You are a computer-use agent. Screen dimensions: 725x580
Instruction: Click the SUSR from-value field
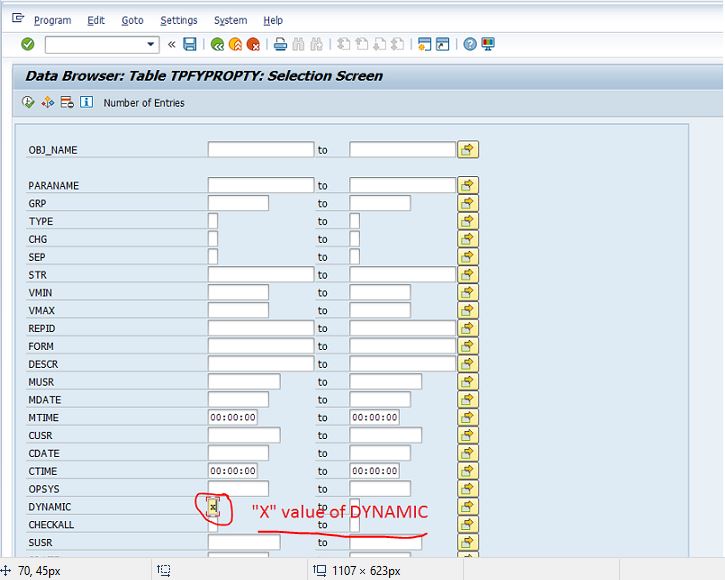(x=244, y=542)
